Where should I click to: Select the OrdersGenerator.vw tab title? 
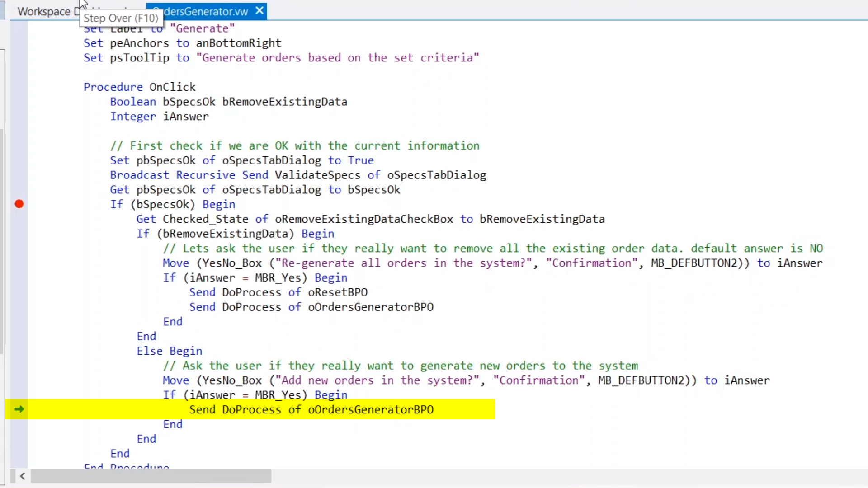click(x=206, y=12)
